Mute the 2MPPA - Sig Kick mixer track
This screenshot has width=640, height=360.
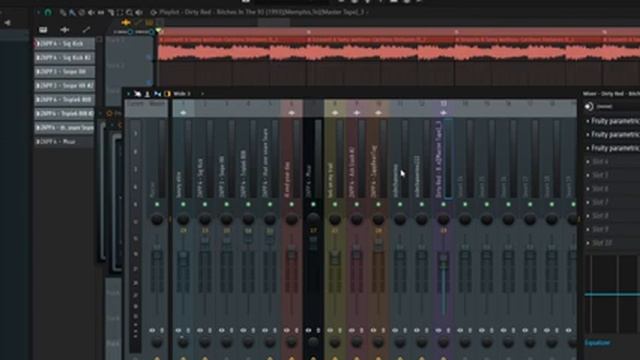[x=205, y=204]
